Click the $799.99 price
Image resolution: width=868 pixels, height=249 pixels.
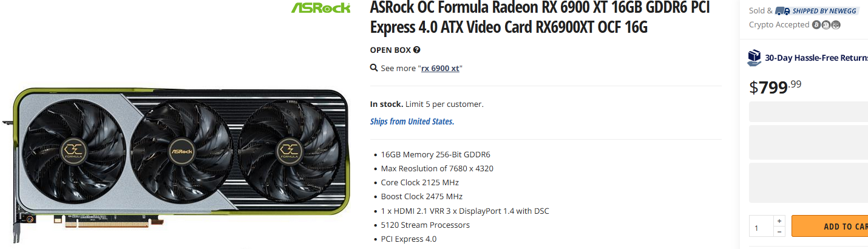click(775, 87)
